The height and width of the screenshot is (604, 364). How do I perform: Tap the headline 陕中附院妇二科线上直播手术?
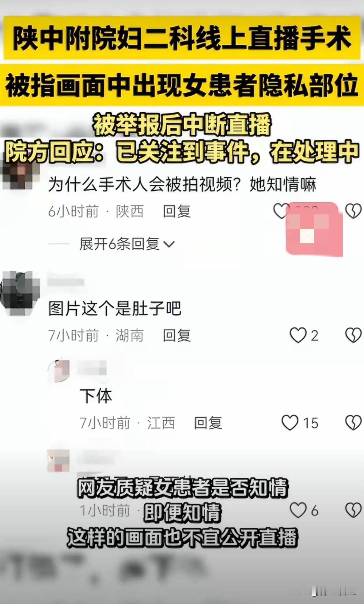coord(182,38)
